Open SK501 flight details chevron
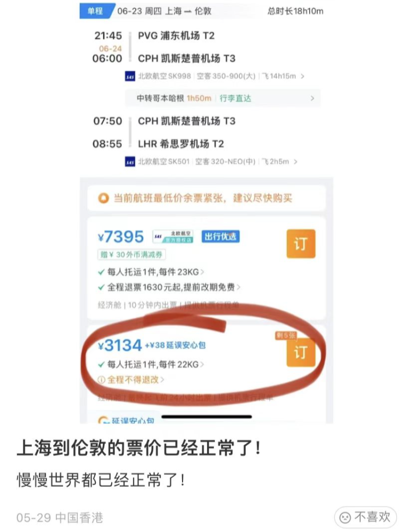 (295, 162)
